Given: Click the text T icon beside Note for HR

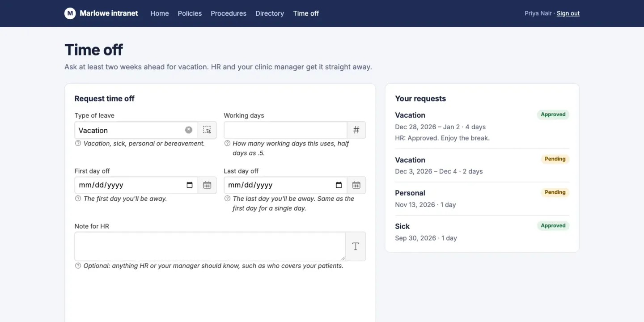Looking at the screenshot, I should [x=356, y=246].
